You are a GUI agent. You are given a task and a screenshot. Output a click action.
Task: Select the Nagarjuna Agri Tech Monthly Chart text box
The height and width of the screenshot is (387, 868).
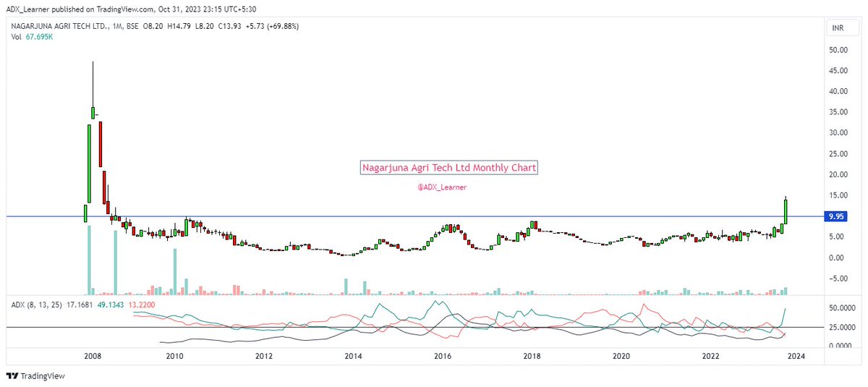coord(449,168)
